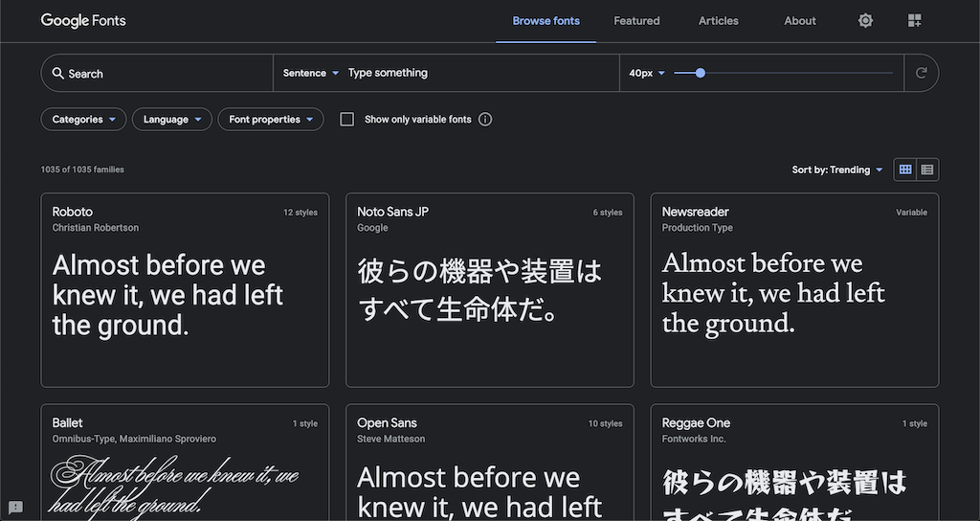Click 'Variable' label on Newsreader card
Screen dimensions: 980x521
coord(912,213)
